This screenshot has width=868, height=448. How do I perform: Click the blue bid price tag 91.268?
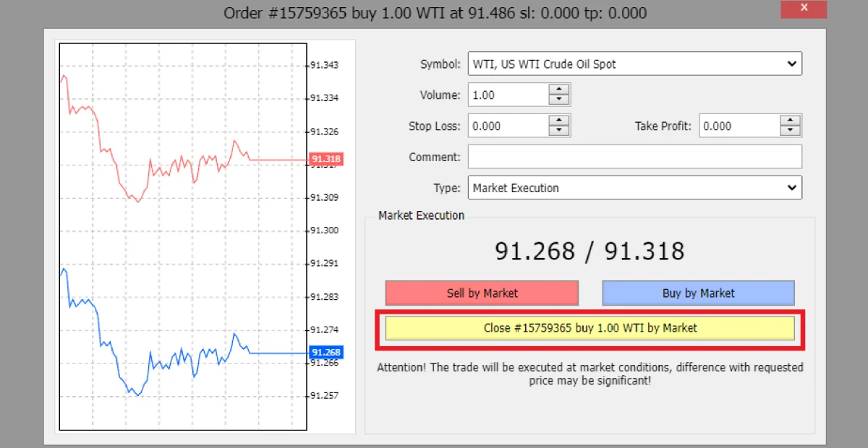point(325,353)
